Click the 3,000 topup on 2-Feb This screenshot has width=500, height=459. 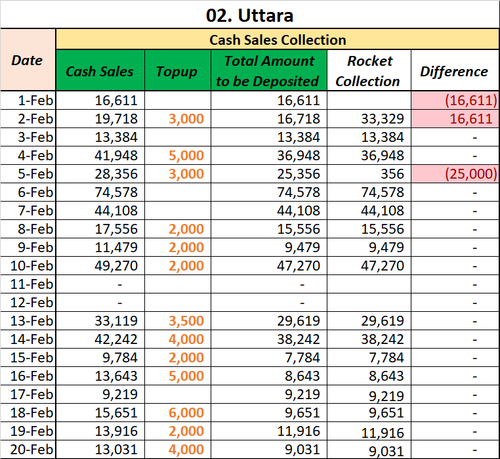[177, 119]
